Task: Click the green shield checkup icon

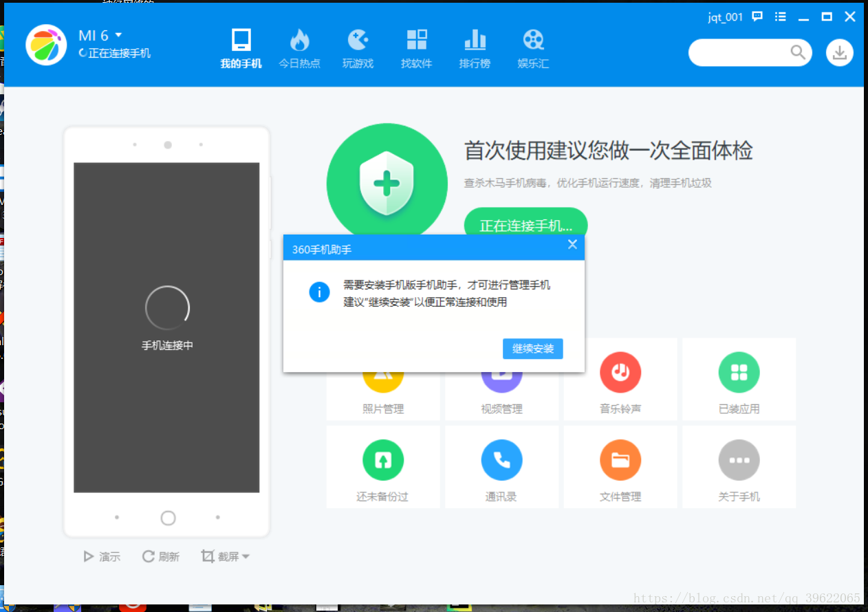Action: tap(387, 184)
